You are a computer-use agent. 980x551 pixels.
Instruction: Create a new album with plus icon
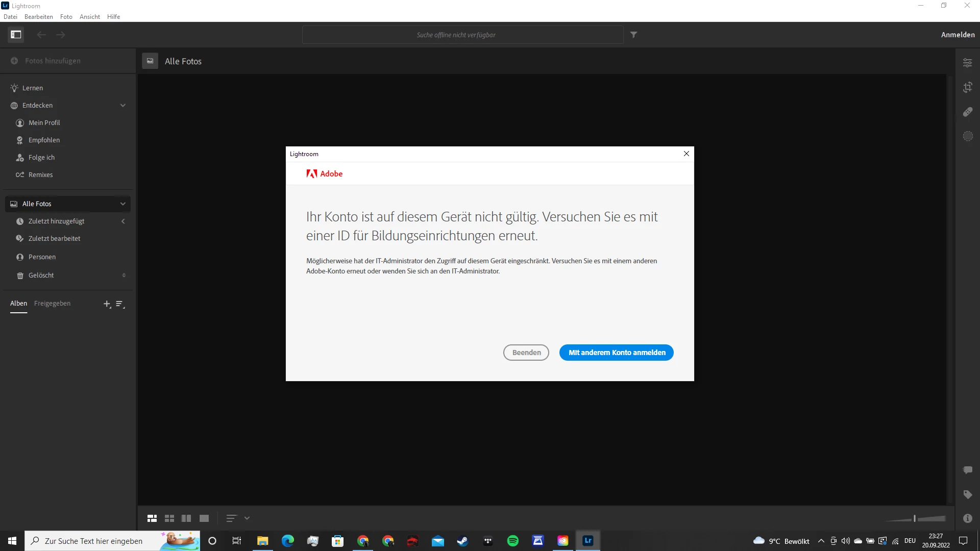click(107, 304)
